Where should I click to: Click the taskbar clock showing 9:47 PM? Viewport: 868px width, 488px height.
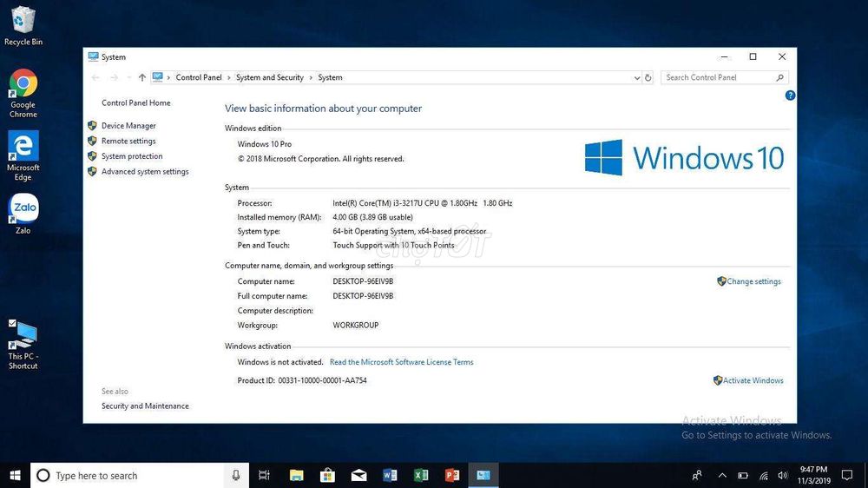pos(814,475)
